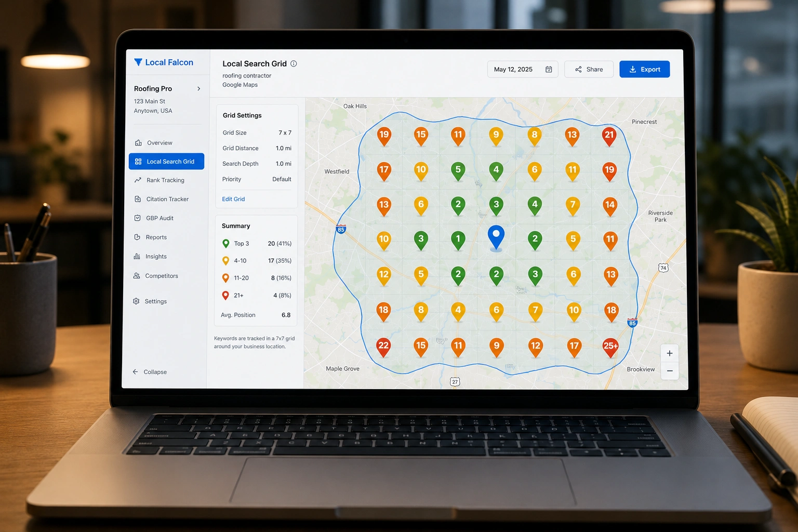Click the Top 3 count 20 (41%)
Screen dimensions: 798x532
280,244
